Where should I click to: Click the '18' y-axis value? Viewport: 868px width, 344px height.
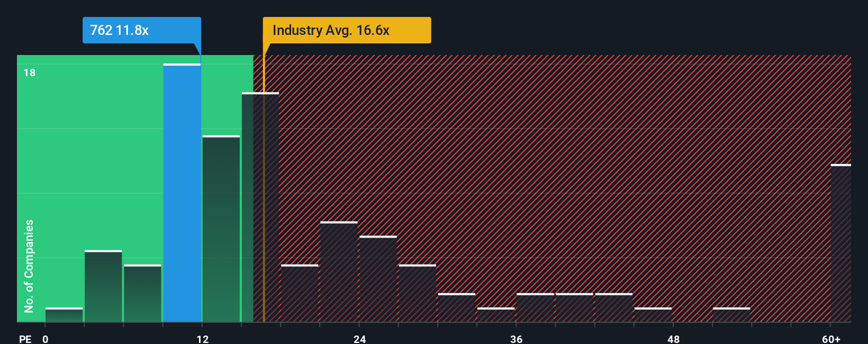pyautogui.click(x=30, y=73)
